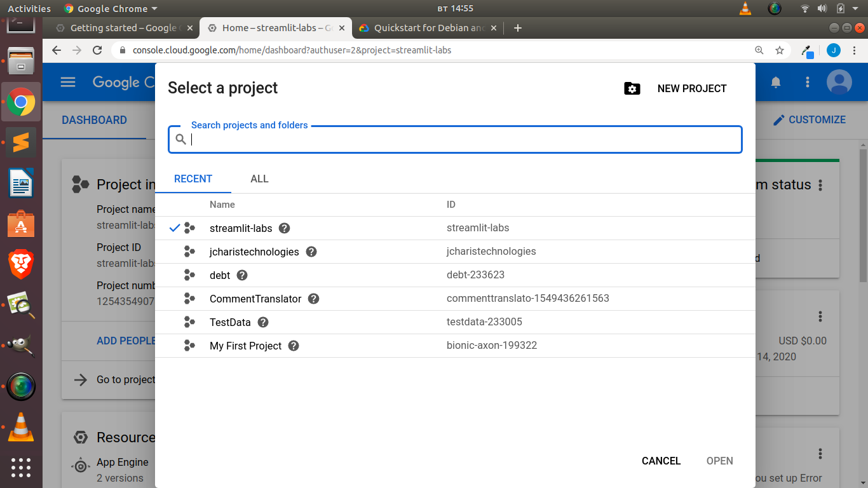Click the bookmark star in the address bar

tap(780, 50)
